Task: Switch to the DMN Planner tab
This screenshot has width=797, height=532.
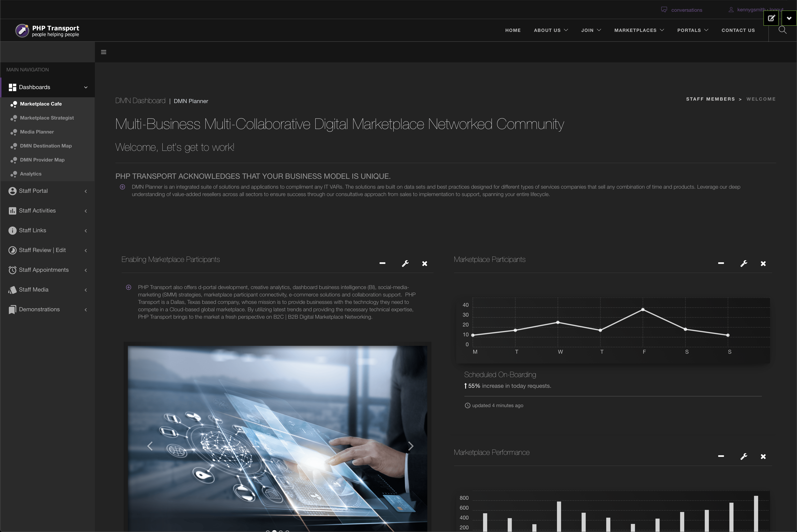Action: click(191, 101)
